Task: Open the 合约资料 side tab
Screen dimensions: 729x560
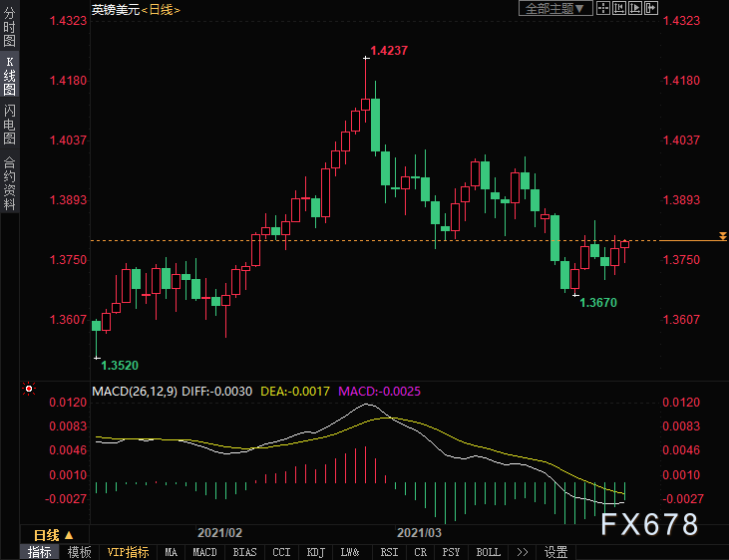Action: 9,182
